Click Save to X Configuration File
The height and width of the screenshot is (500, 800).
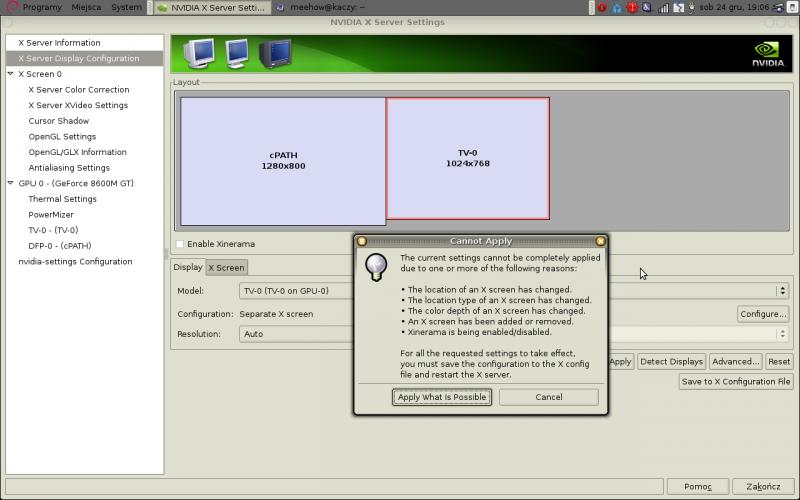click(736, 381)
